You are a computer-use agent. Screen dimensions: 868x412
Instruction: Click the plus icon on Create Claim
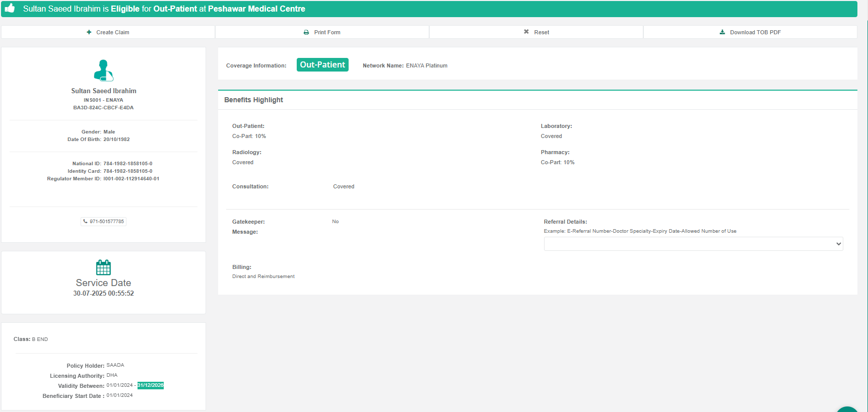tap(89, 32)
